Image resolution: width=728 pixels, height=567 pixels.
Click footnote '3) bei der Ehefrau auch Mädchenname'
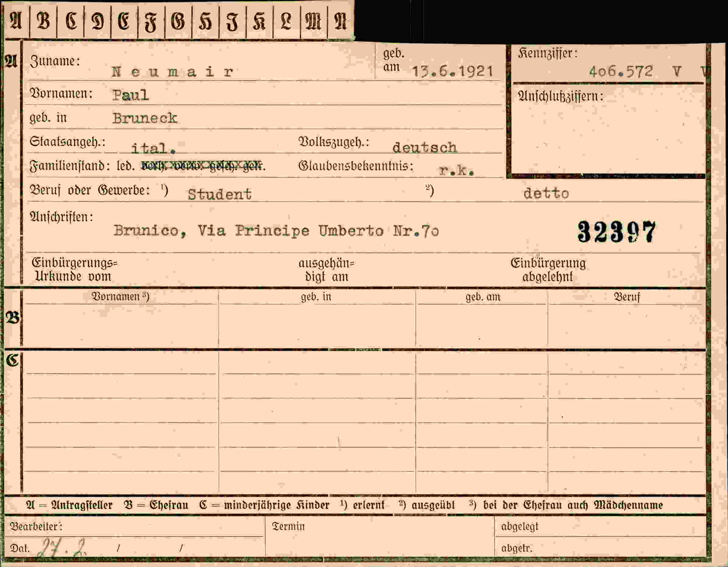566,505
